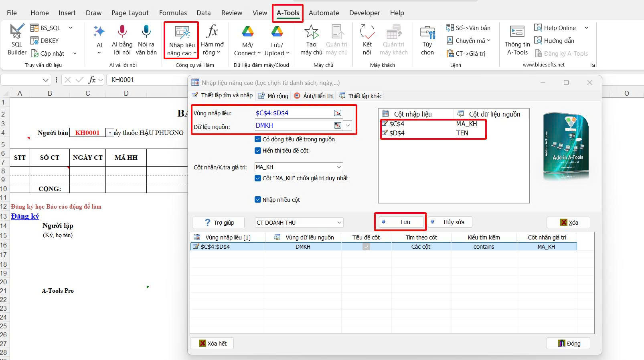Screen dimensions: 644x360
Task: Click the Lưu button
Action: [x=400, y=222]
